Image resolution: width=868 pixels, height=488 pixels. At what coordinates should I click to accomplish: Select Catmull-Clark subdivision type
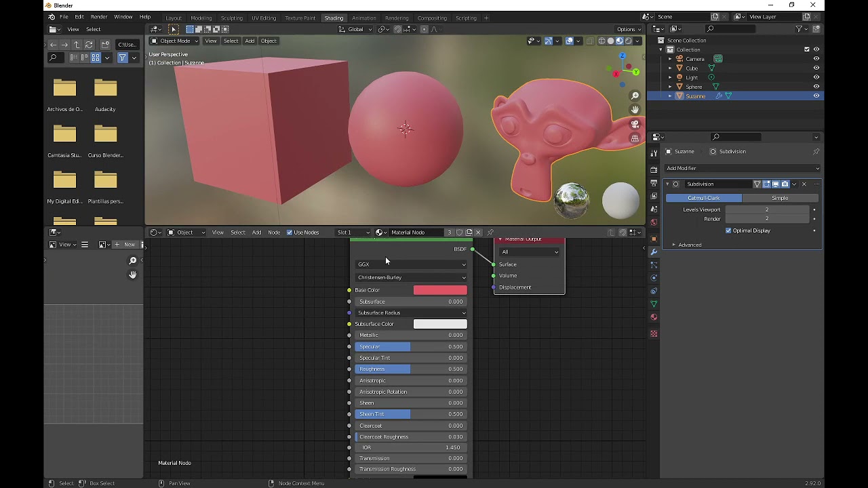pyautogui.click(x=704, y=198)
